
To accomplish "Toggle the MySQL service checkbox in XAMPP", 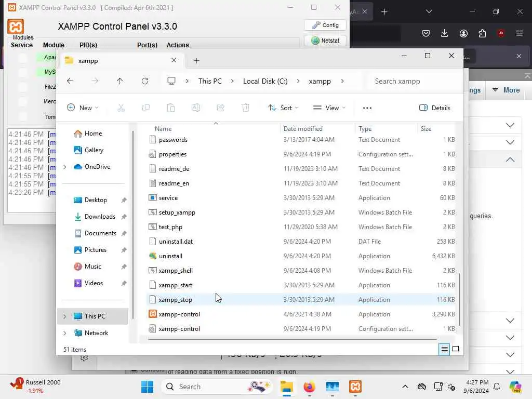I will pyautogui.click(x=23, y=73).
